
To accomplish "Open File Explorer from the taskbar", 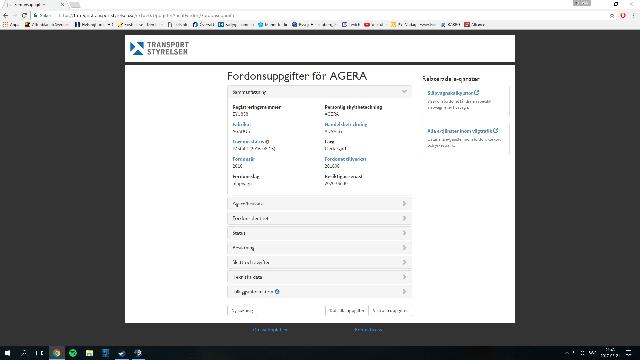I will pyautogui.click(x=89, y=353).
